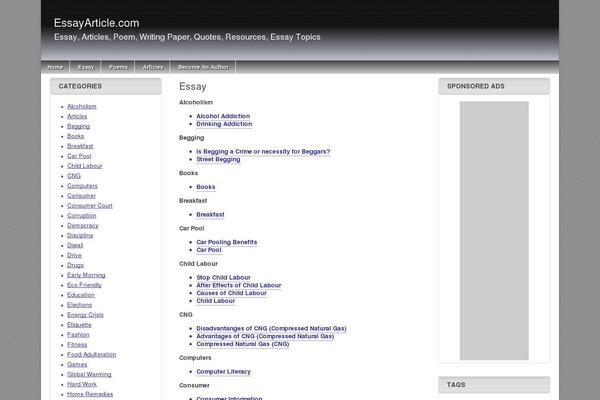This screenshot has width=600, height=400.
Task: Open Food Adulteration category link
Action: click(91, 355)
